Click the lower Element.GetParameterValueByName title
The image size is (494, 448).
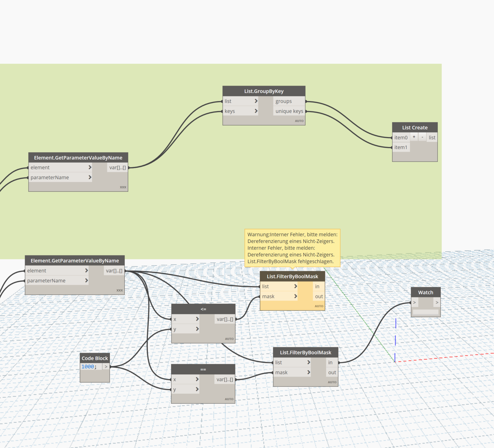[75, 261]
